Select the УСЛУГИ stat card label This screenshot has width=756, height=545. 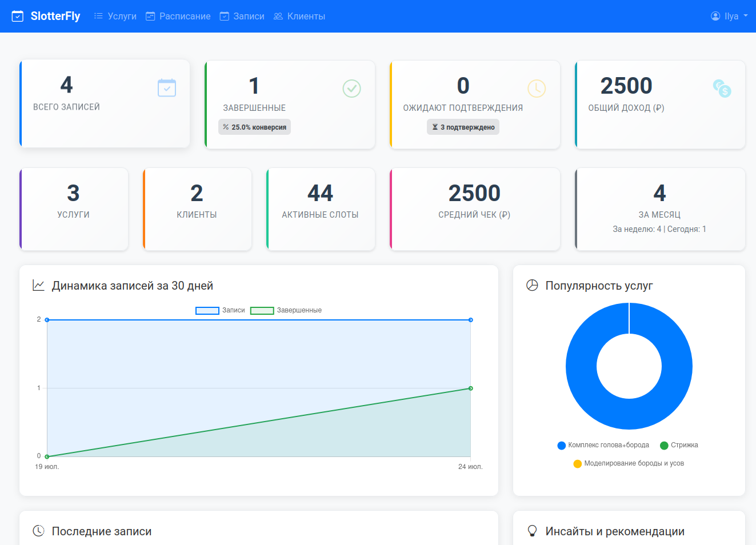click(x=73, y=214)
